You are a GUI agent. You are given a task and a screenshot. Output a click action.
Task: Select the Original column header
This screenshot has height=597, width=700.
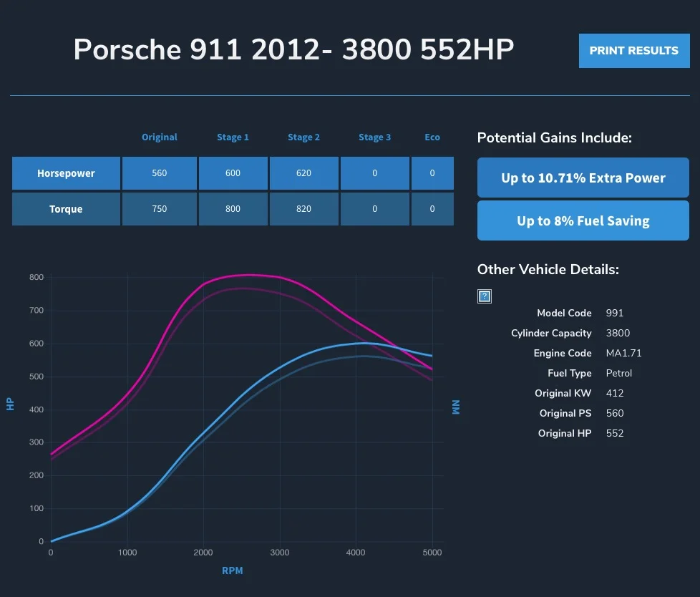[x=160, y=137]
